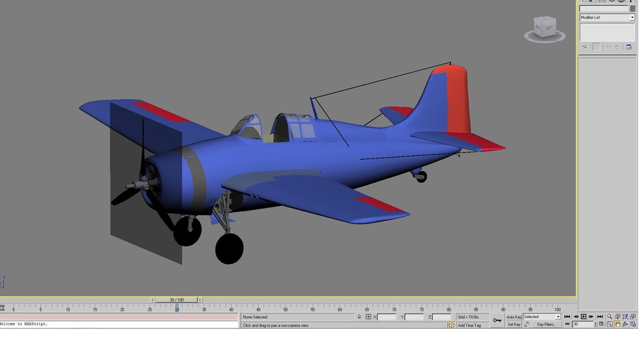
Task: Click the time slider next frame arrow
Action: pos(200,300)
